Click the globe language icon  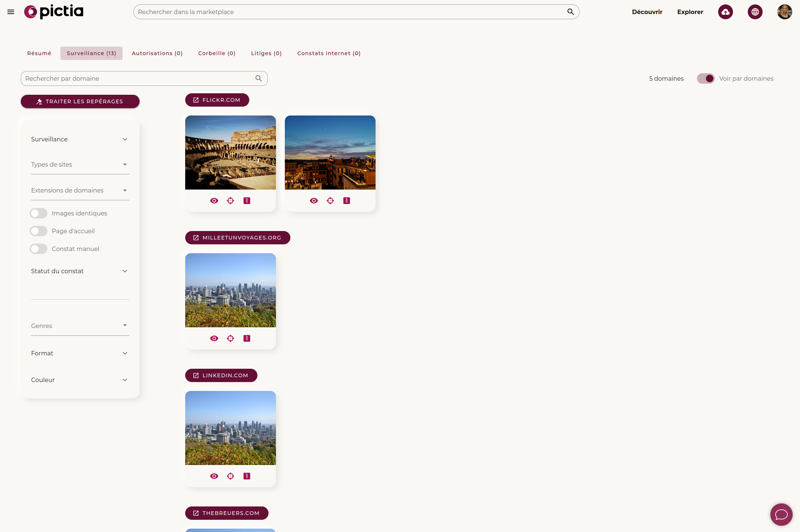755,12
